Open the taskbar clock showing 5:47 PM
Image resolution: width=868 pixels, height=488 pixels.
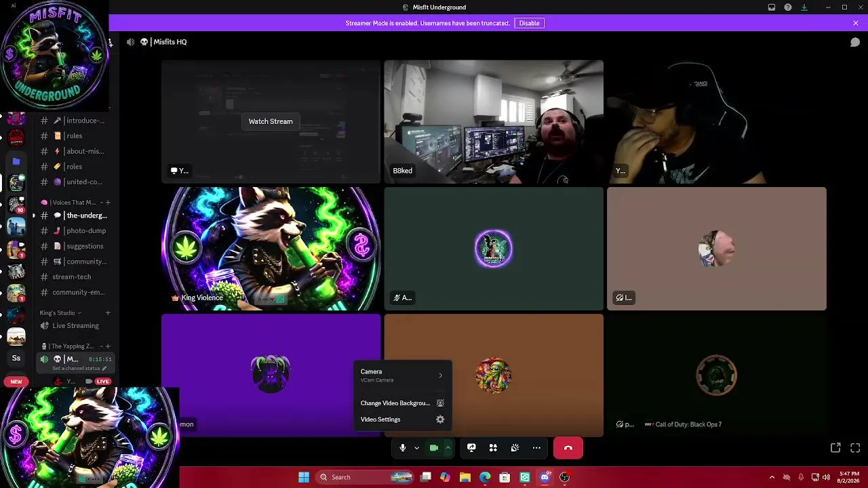849,477
